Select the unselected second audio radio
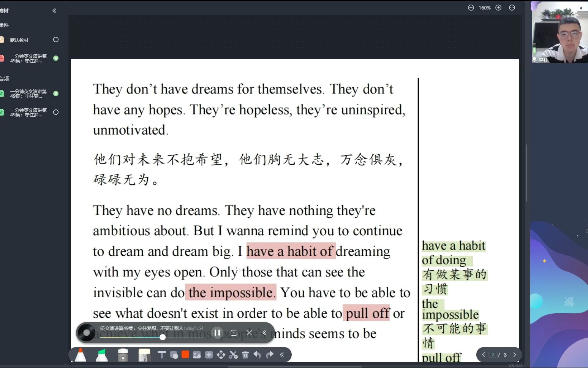 pyautogui.click(x=56, y=112)
